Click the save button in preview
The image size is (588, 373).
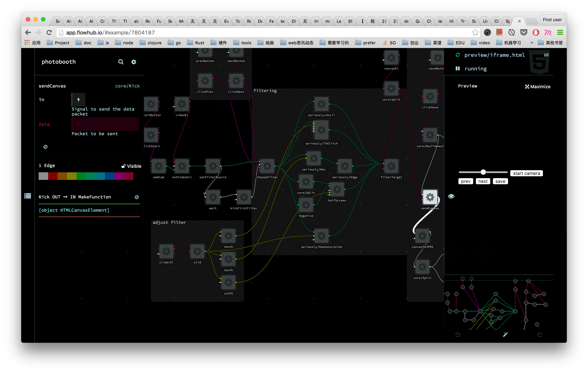pyautogui.click(x=500, y=181)
